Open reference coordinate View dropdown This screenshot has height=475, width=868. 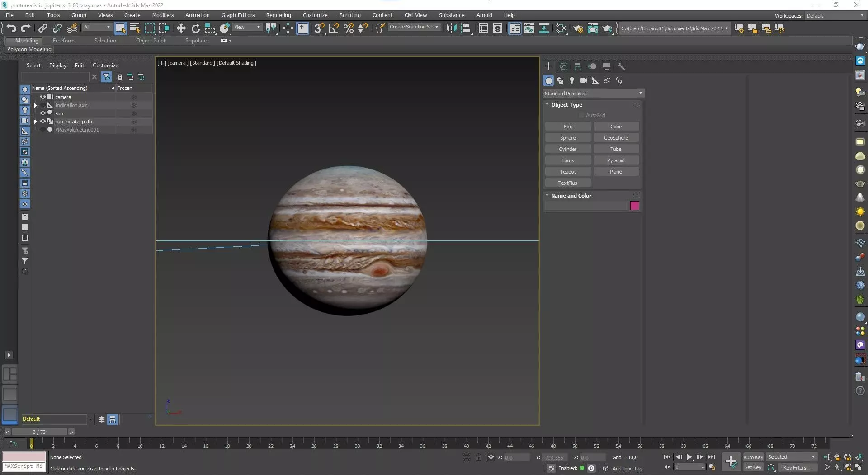pyautogui.click(x=247, y=27)
